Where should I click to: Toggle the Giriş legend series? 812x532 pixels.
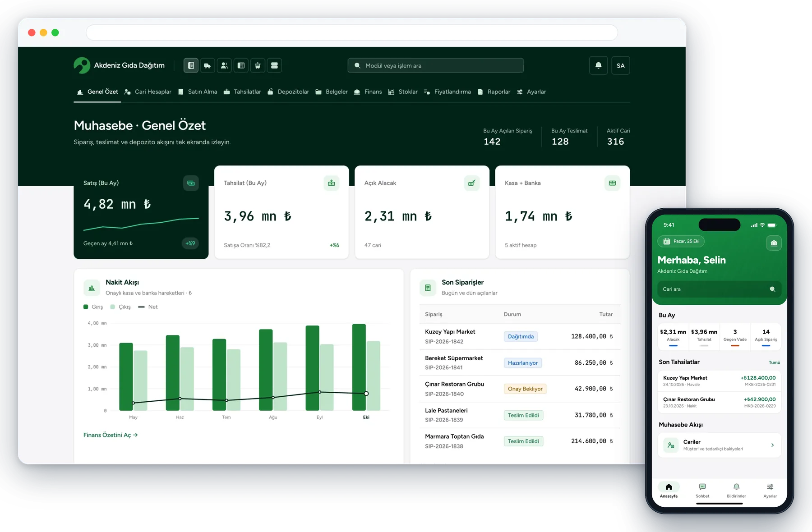93,307
